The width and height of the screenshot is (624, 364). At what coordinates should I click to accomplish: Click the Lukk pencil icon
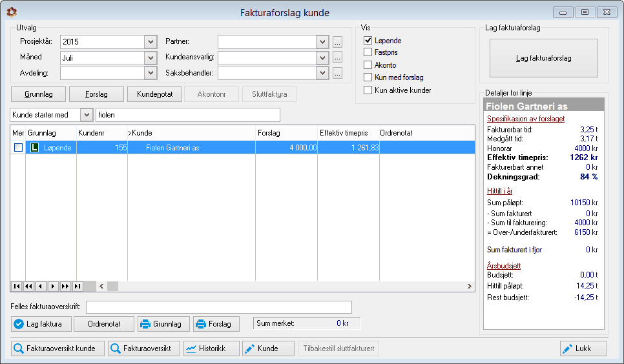[567, 349]
